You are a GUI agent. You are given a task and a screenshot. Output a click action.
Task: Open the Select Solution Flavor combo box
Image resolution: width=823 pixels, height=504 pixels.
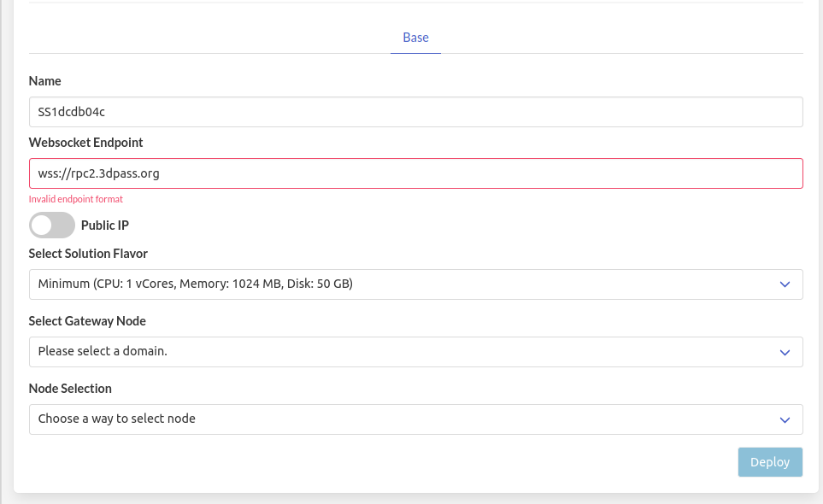pos(415,284)
